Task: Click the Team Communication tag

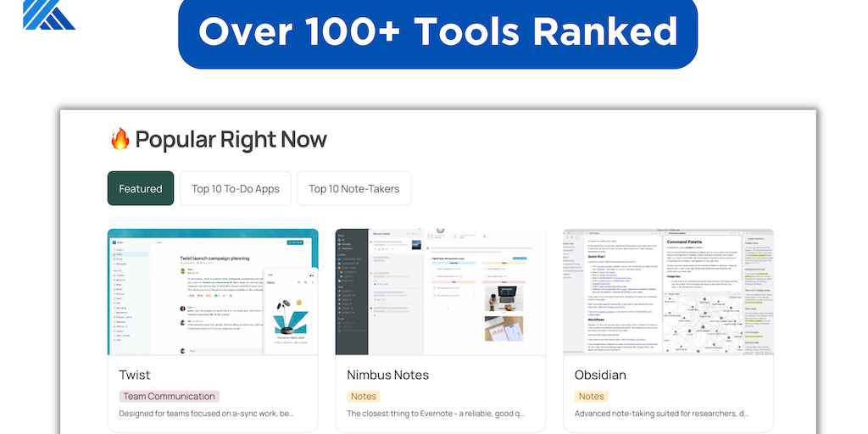Action: click(x=169, y=397)
